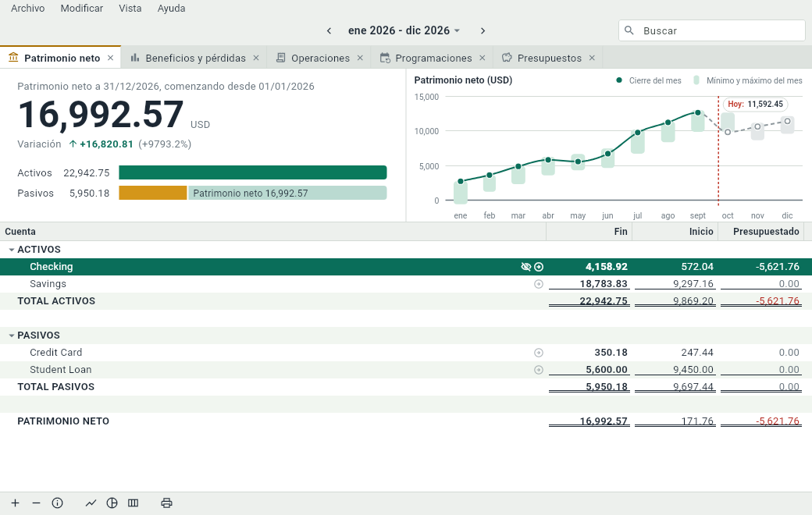Open the Modificar menu
The image size is (812, 515).
(x=82, y=9)
